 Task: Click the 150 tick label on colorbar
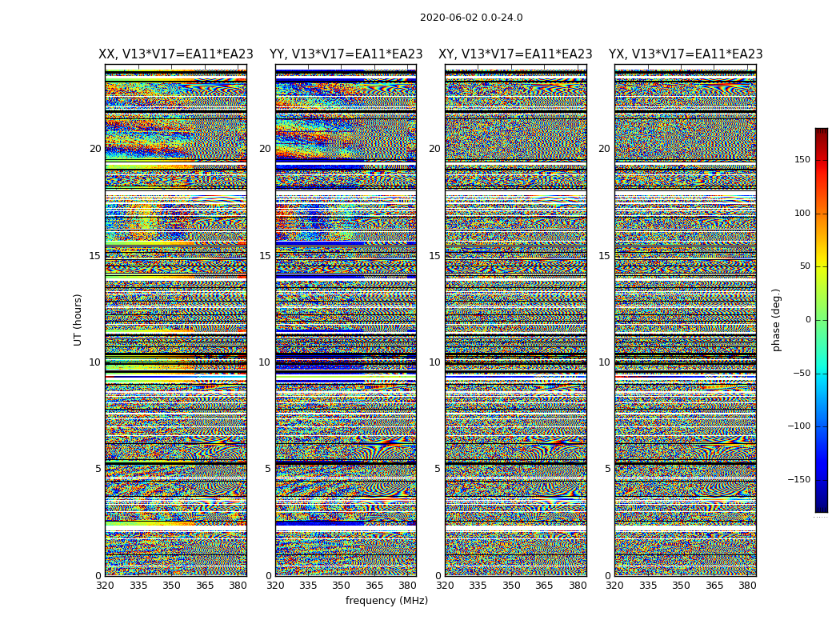[x=802, y=159]
